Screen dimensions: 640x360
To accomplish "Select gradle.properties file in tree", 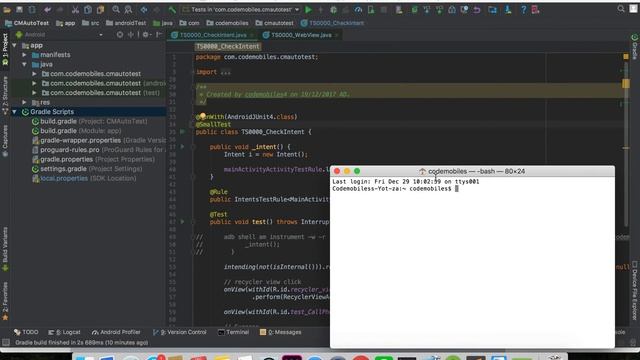I will [93, 160].
